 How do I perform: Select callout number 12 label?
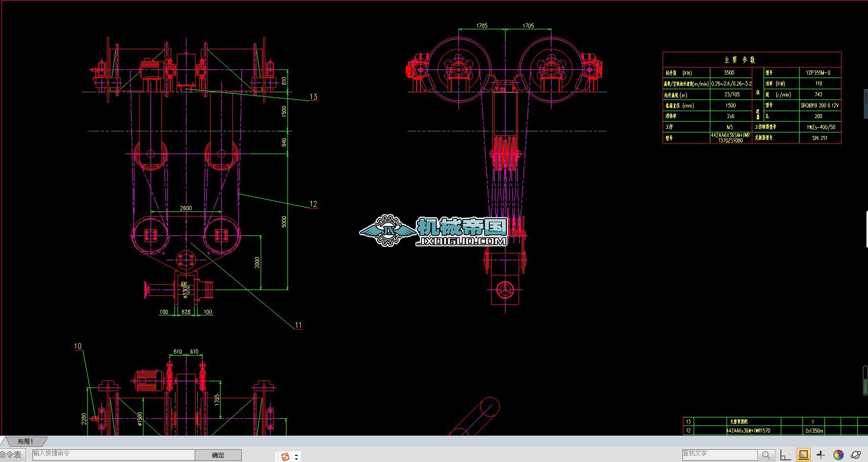313,204
